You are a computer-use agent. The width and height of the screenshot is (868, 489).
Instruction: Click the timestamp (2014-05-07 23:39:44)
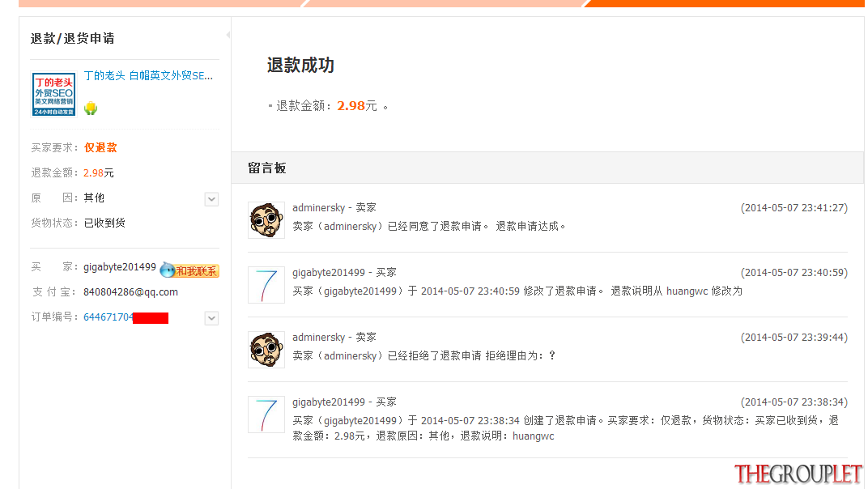[794, 338]
